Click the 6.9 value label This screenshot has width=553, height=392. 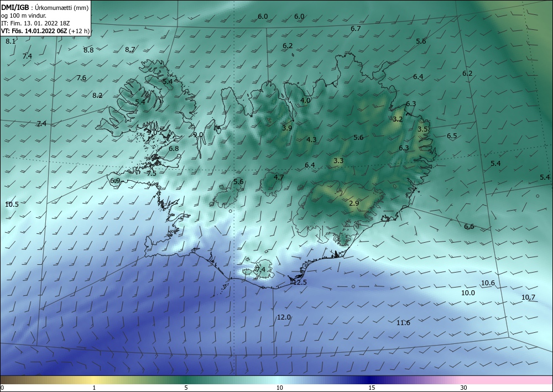(115, 181)
